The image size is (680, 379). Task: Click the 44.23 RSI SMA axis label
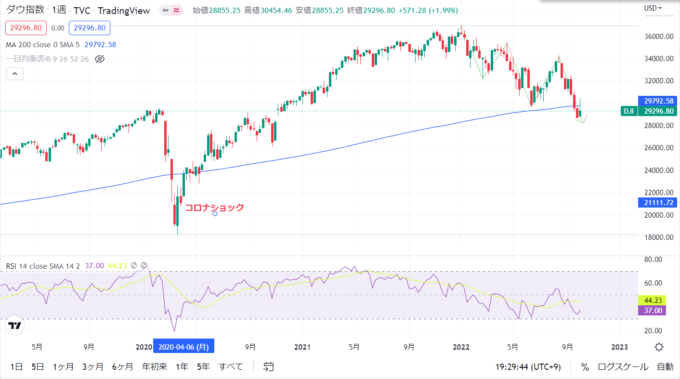coord(653,301)
